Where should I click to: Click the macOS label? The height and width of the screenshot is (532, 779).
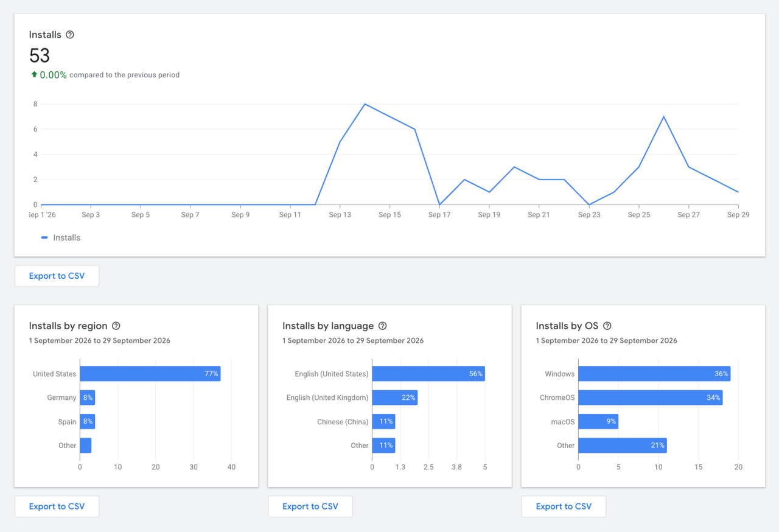[x=563, y=421]
